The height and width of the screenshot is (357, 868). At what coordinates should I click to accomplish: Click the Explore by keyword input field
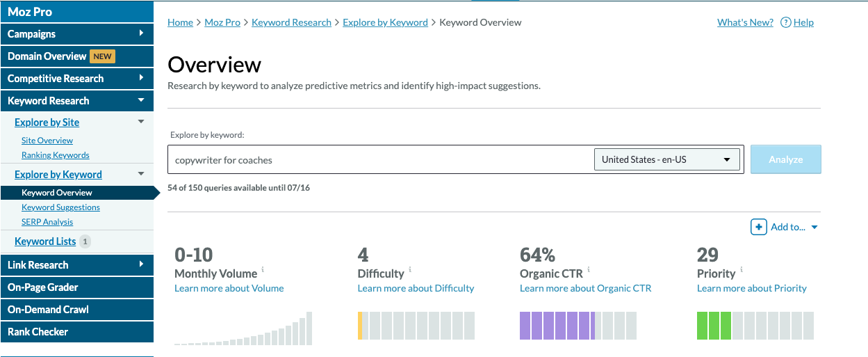pyautogui.click(x=379, y=159)
